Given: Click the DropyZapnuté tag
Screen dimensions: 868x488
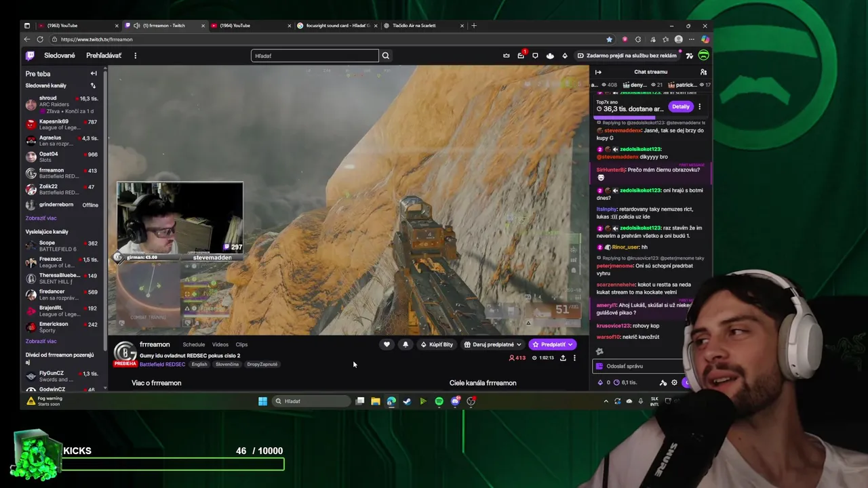Looking at the screenshot, I should (262, 365).
